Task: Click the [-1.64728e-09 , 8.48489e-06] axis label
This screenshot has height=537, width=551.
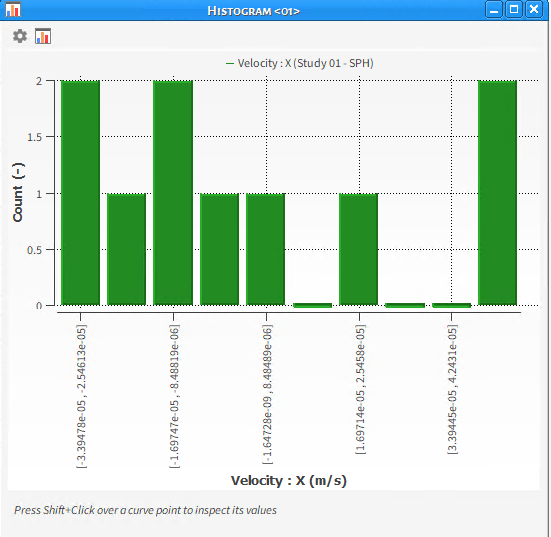Action: coord(267,394)
